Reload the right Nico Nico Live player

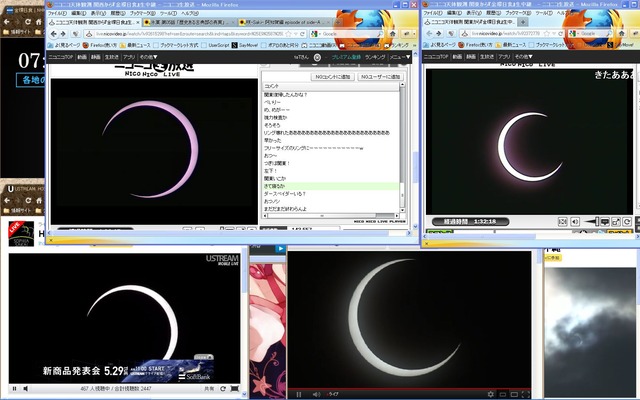pyautogui.click(x=627, y=222)
